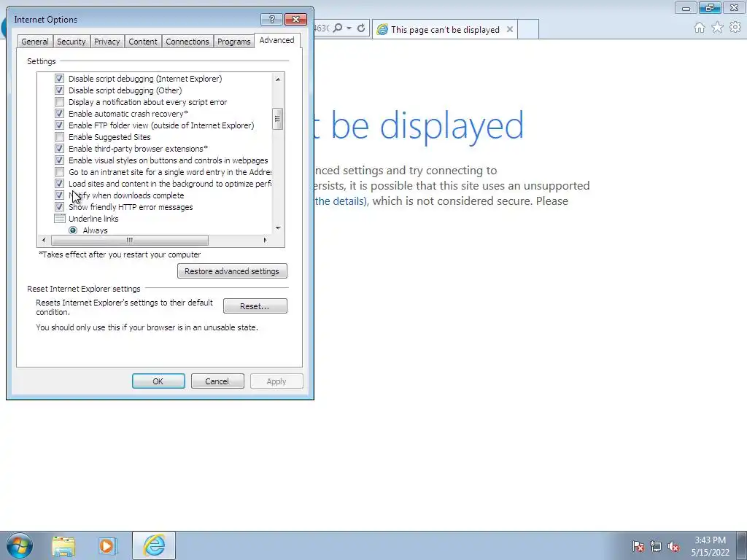
Task: Select the 'This page can't be displayed' tab
Action: [x=445, y=29]
